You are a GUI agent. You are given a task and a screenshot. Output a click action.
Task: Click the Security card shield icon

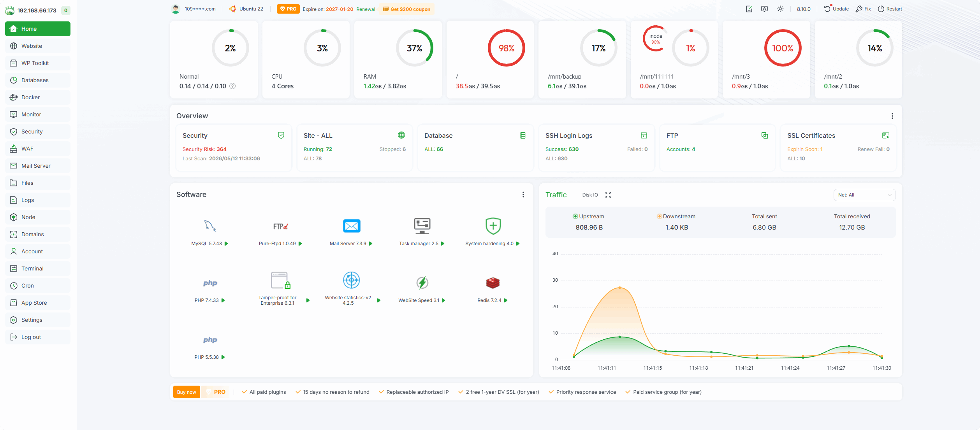click(281, 135)
